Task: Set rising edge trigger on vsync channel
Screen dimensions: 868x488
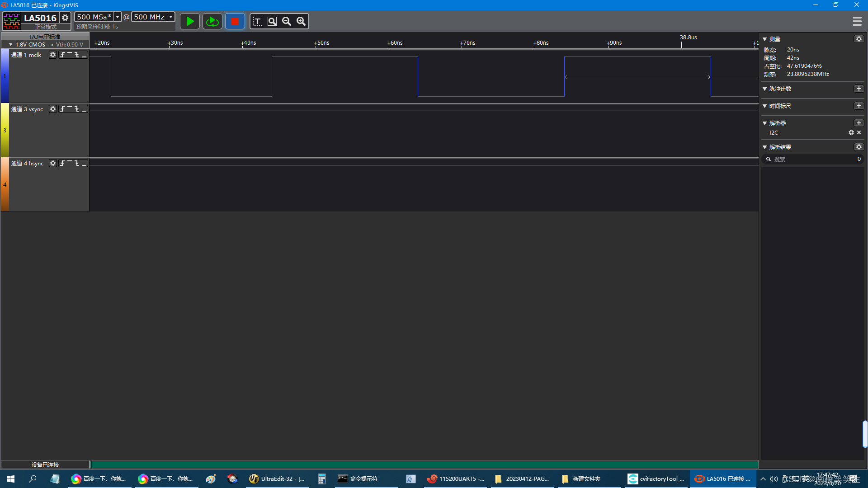Action: click(62, 109)
